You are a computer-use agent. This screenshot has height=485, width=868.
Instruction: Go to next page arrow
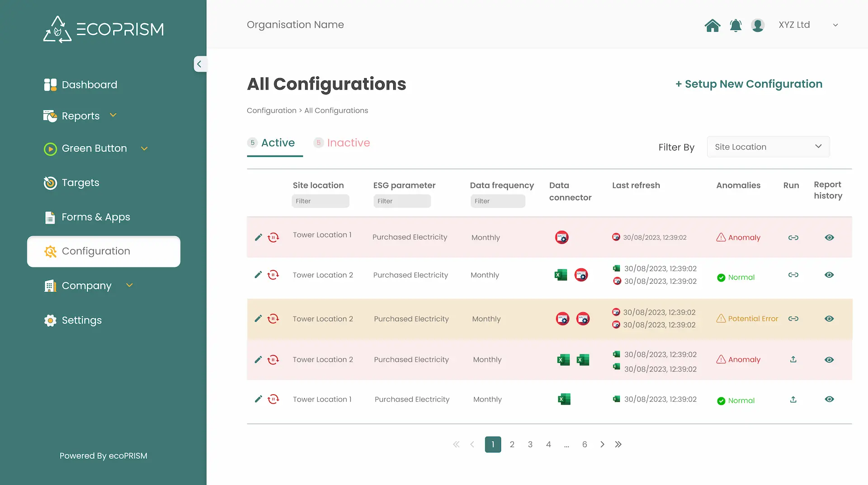pyautogui.click(x=602, y=444)
